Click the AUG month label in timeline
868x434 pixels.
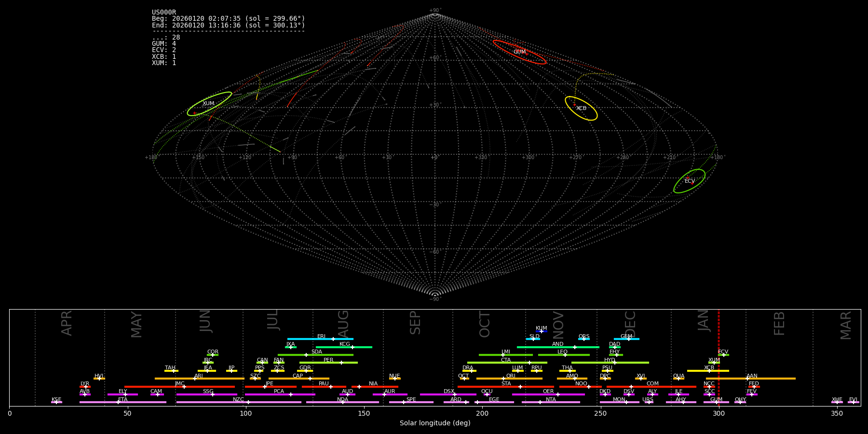343,324
